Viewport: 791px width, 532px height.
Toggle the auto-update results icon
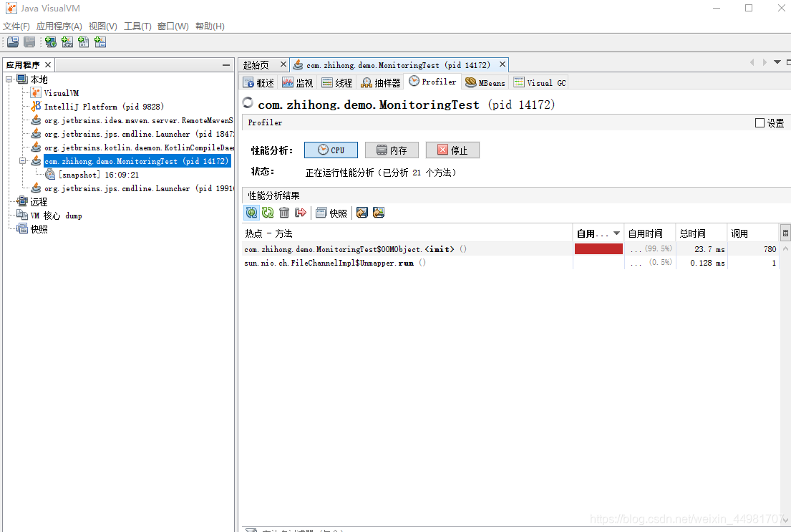[x=251, y=213]
